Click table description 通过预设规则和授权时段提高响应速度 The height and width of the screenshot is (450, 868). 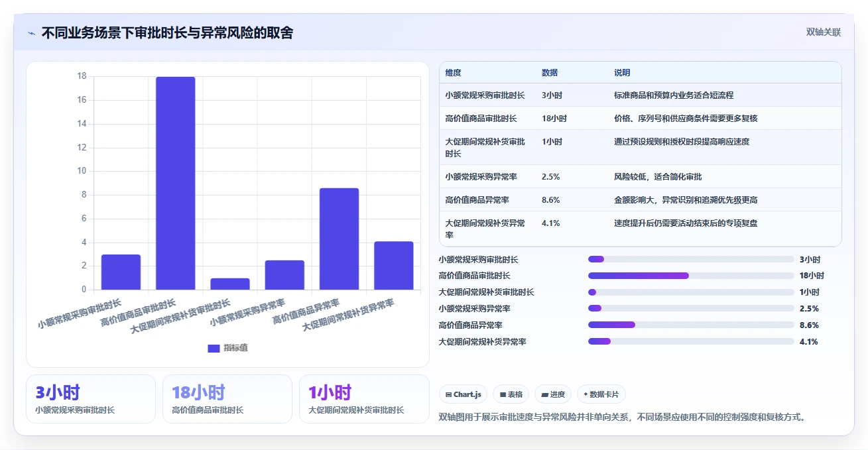pyautogui.click(x=682, y=142)
